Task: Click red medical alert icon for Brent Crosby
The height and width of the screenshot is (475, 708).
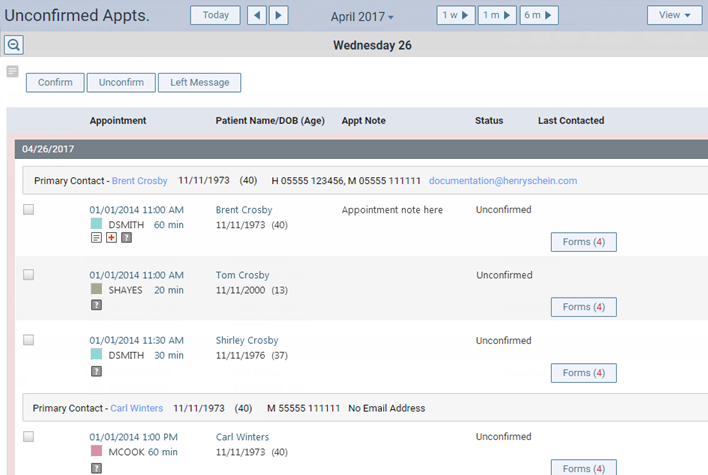Action: pyautogui.click(x=111, y=238)
